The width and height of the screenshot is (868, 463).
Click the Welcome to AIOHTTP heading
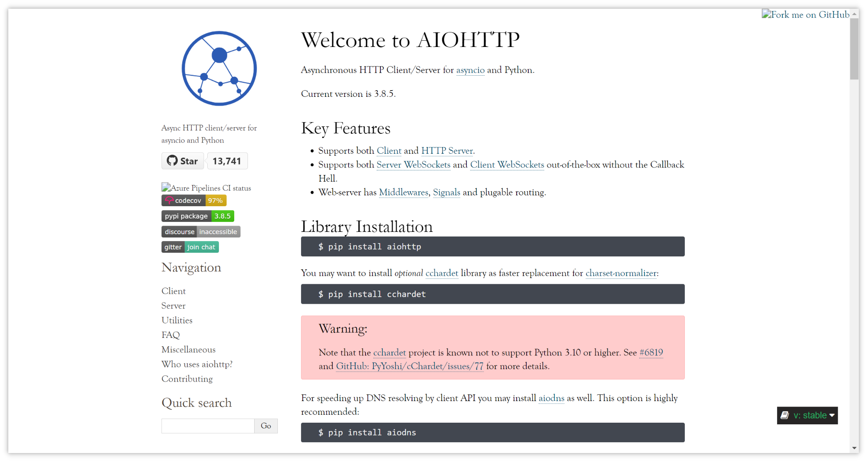click(x=410, y=40)
